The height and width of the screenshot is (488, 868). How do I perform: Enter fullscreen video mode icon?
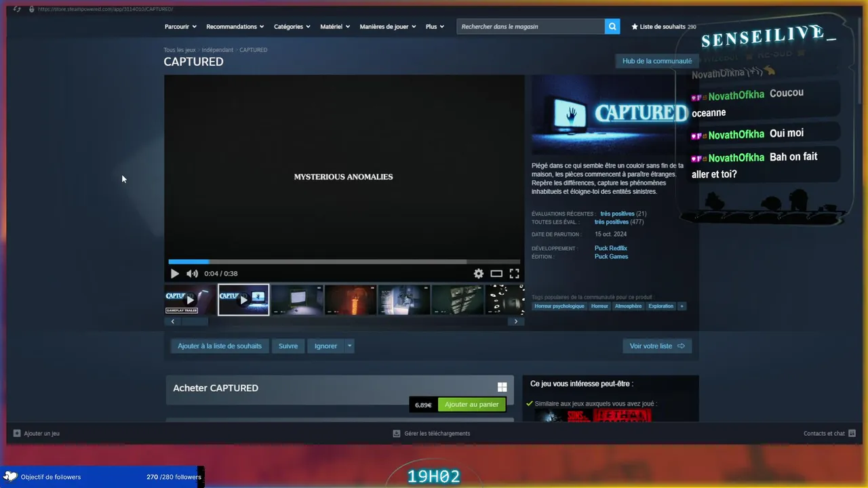[x=514, y=273]
